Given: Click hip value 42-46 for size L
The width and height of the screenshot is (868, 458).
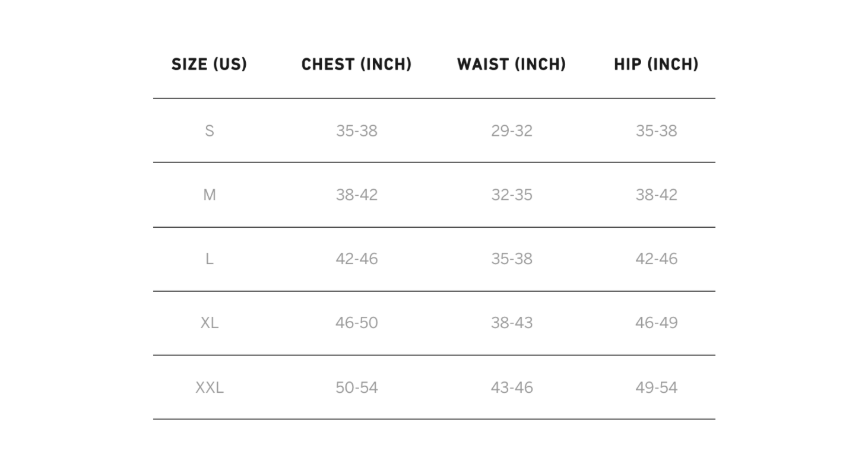Looking at the screenshot, I should click(656, 259).
